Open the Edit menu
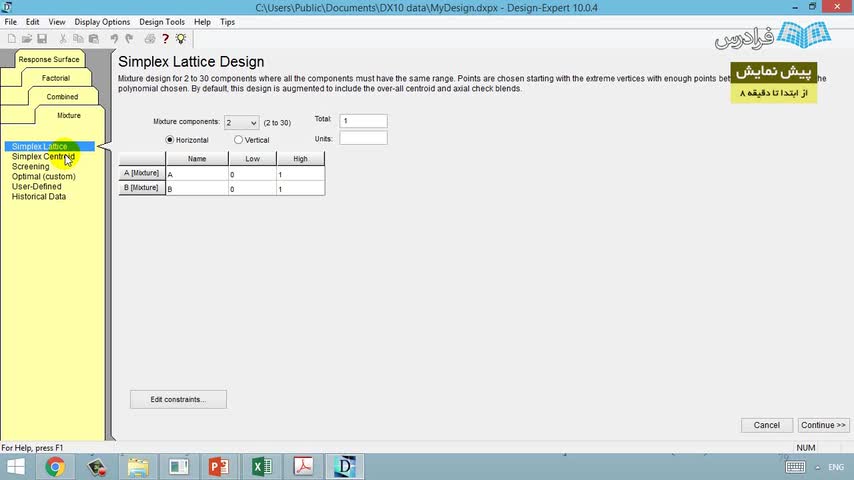Screen dimensions: 854x480 [32, 22]
